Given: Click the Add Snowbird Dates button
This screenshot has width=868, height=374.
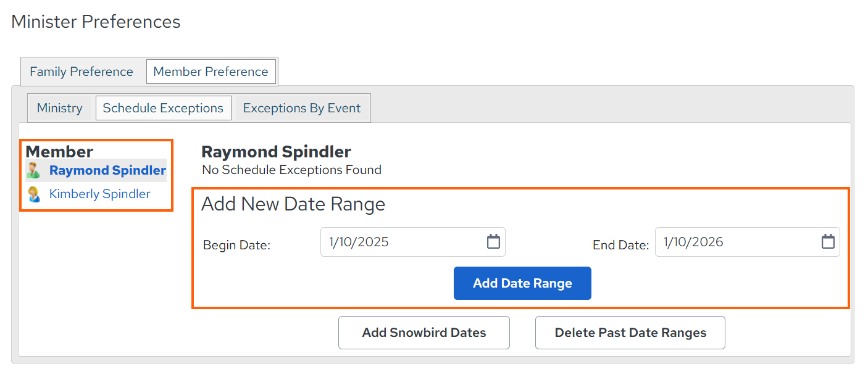Looking at the screenshot, I should 424,333.
